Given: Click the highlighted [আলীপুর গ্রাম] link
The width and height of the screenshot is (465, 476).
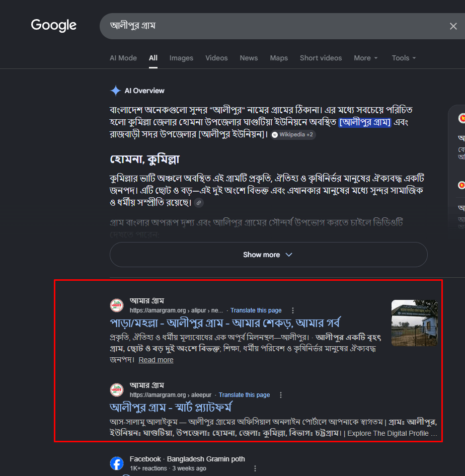Looking at the screenshot, I should coord(364,122).
